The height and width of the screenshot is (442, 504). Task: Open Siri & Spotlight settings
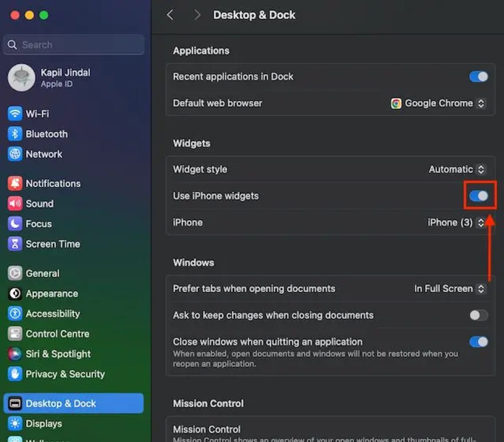73,354
